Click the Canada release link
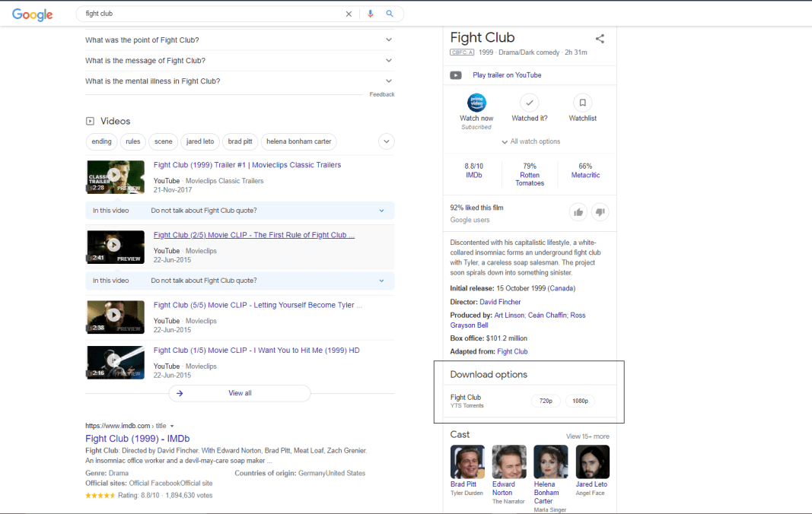The width and height of the screenshot is (812, 514). (x=562, y=288)
